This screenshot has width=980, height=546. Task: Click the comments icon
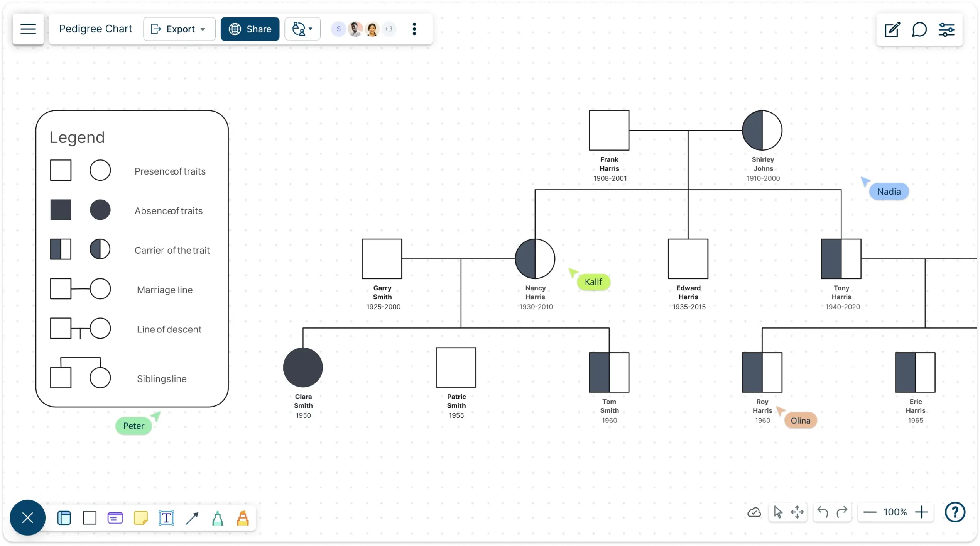point(919,29)
